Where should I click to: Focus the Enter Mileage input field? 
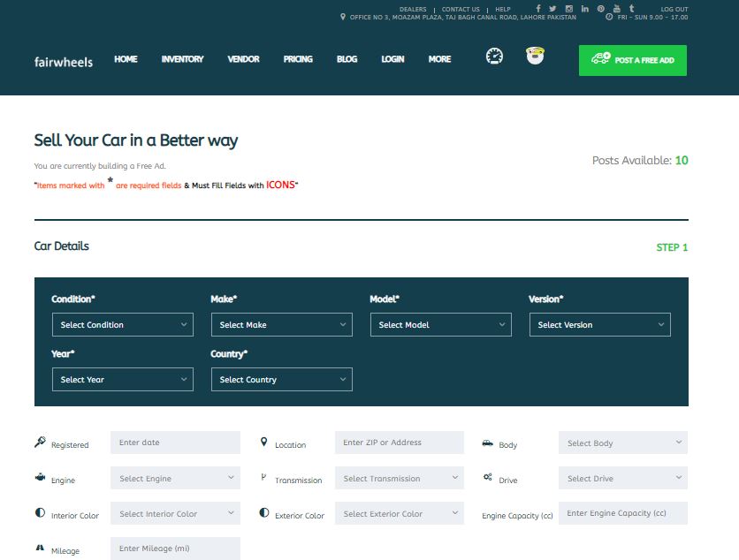[x=175, y=549]
